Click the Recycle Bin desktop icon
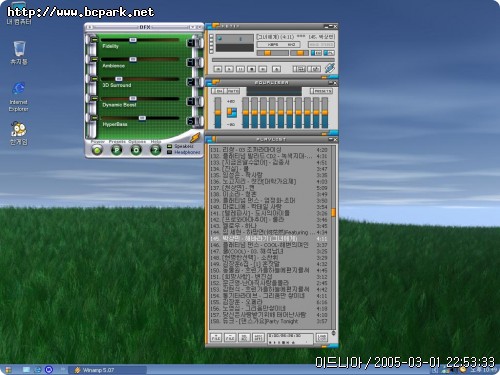Image resolution: width=500 pixels, height=375 pixels. pos(19,53)
